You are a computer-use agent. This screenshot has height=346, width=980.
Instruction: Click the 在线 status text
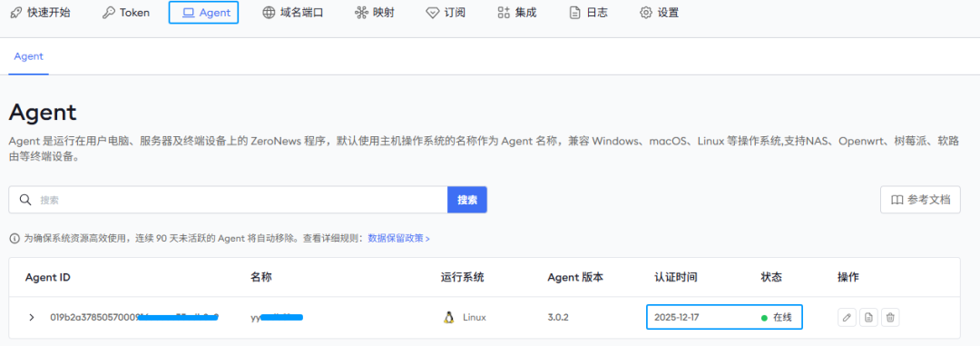point(782,318)
